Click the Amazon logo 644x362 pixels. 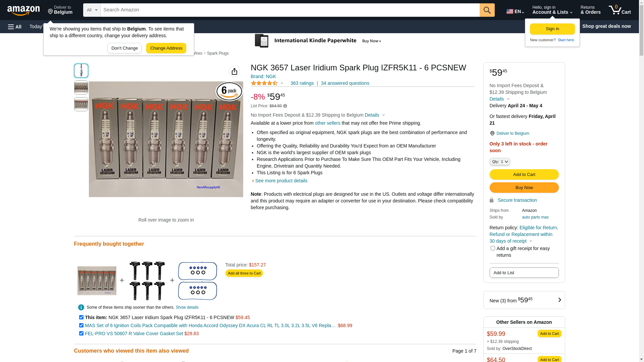pyautogui.click(x=23, y=10)
